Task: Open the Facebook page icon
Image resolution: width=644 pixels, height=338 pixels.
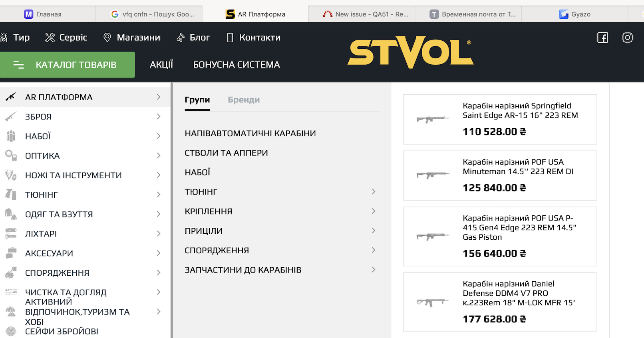Action: (602, 38)
